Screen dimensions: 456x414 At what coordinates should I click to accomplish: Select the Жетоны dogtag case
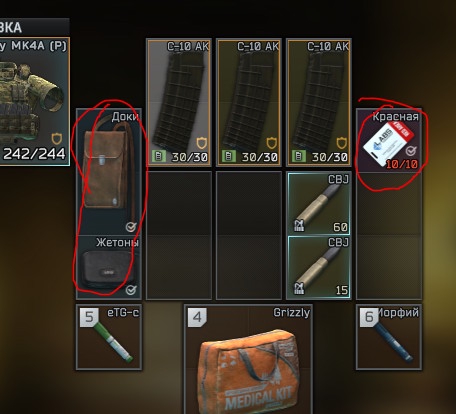click(x=109, y=267)
